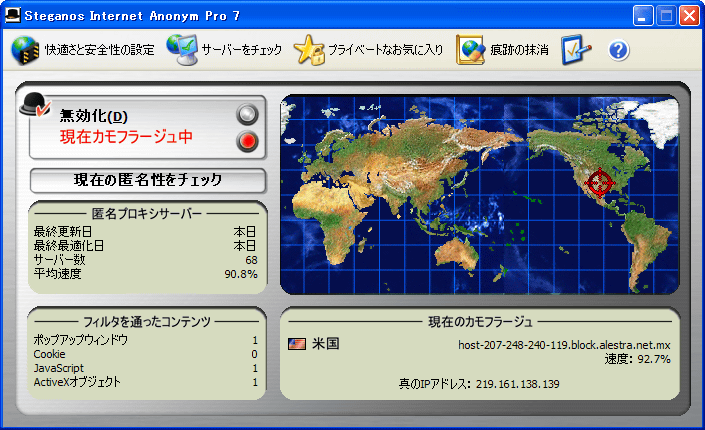The height and width of the screenshot is (430, 705).
Task: Click the Steganos title bar hat icon
Action: 13,15
